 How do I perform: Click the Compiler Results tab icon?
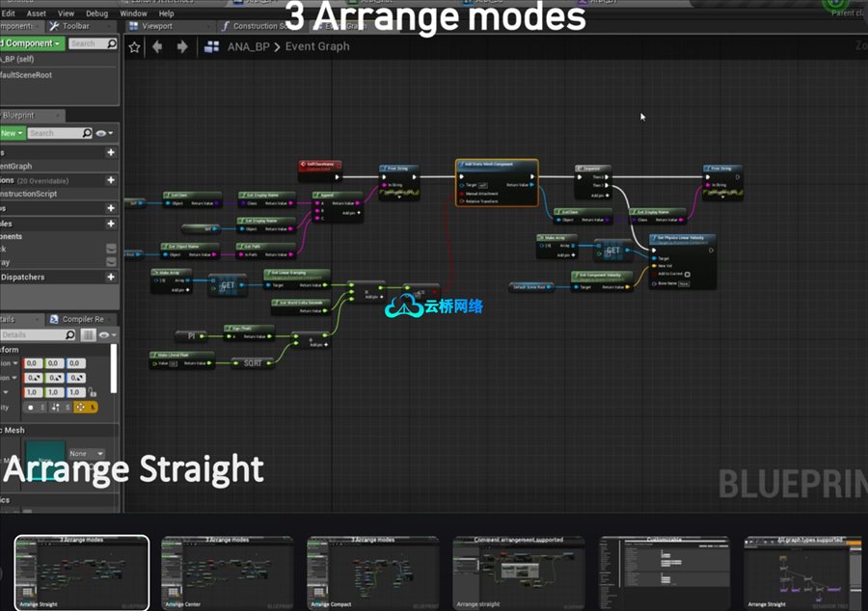54,319
